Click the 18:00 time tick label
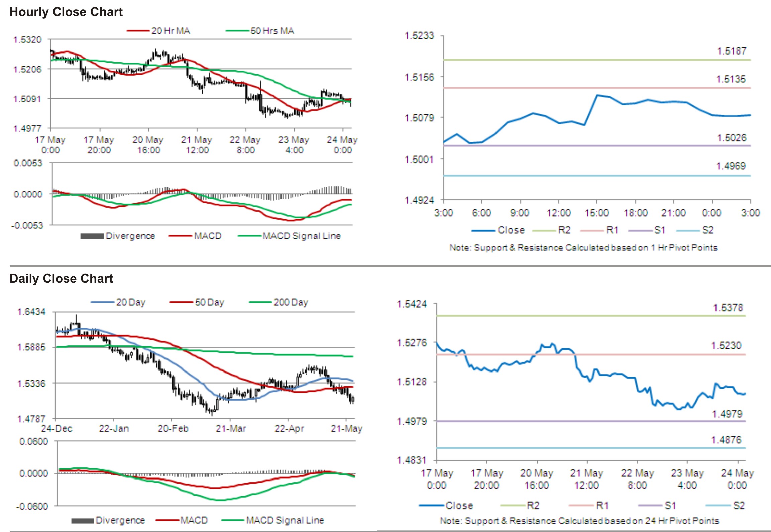This screenshot has height=532, width=771. coord(636,213)
